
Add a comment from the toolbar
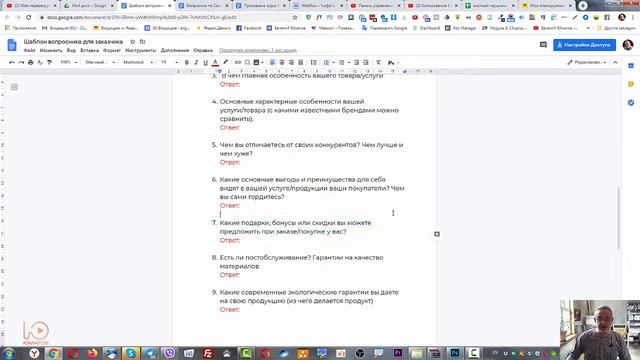pos(247,62)
